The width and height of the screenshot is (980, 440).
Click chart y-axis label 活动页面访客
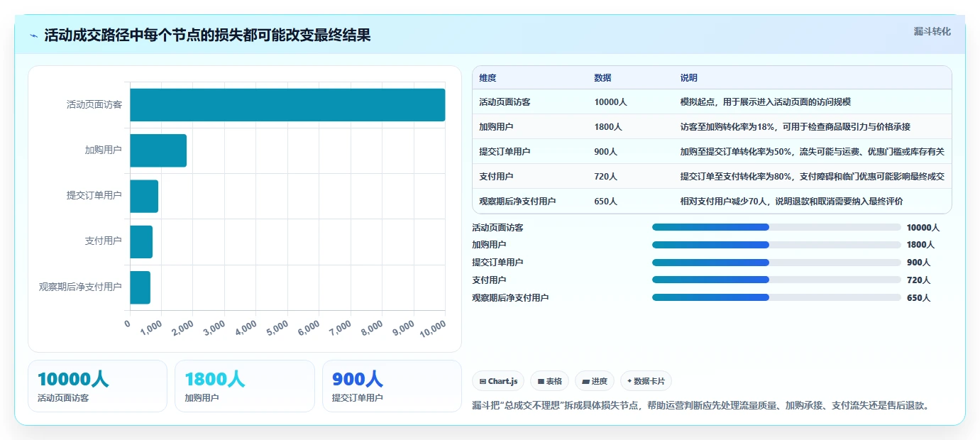coord(94,104)
